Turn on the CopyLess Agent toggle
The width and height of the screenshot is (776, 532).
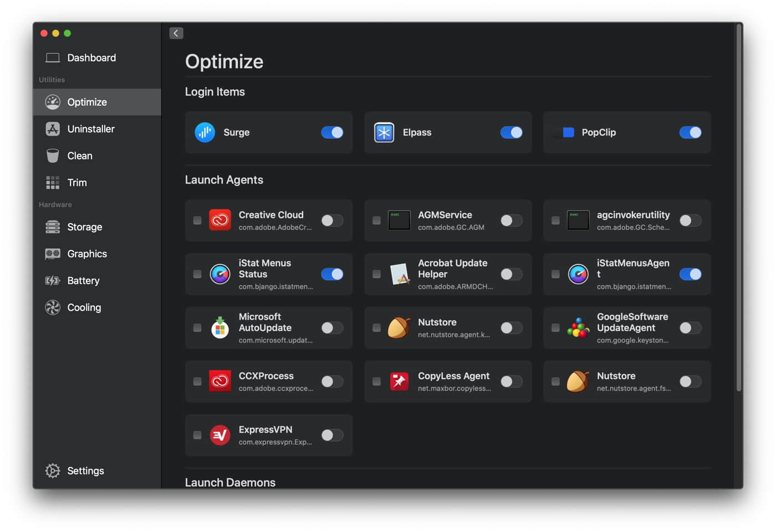pyautogui.click(x=511, y=381)
